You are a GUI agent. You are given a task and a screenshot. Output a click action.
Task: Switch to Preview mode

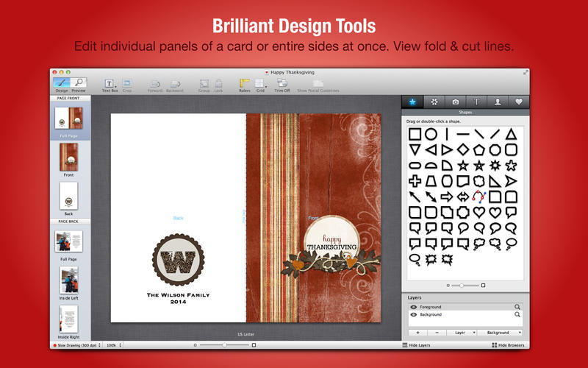point(79,83)
